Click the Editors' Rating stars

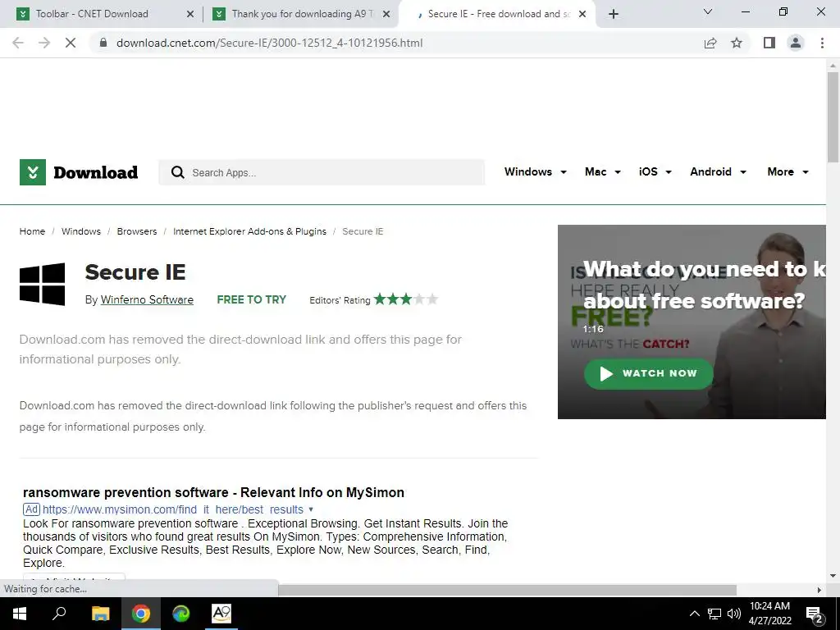click(406, 299)
